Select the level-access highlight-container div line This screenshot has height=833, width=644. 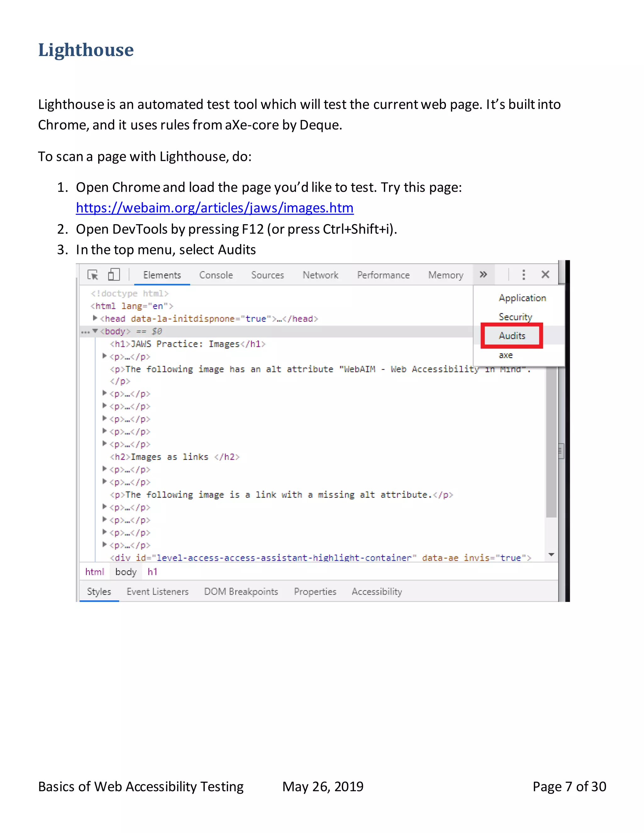pyautogui.click(x=320, y=558)
